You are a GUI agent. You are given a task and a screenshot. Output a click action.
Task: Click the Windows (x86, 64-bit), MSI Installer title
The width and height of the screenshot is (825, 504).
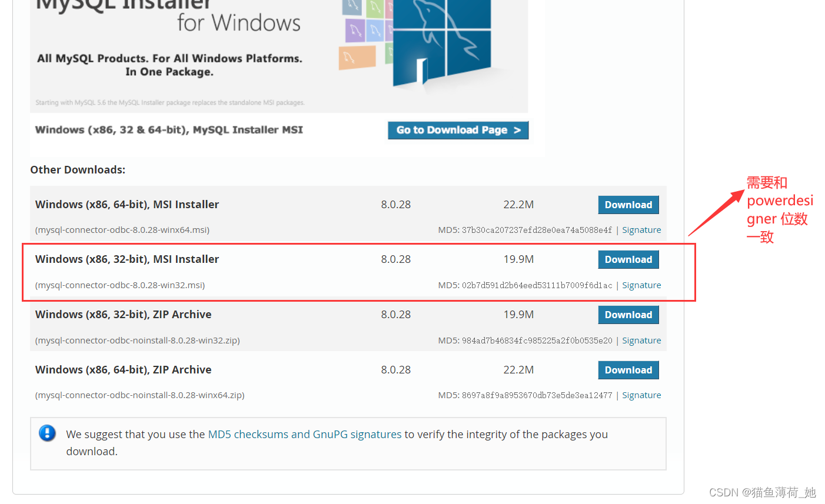click(127, 205)
